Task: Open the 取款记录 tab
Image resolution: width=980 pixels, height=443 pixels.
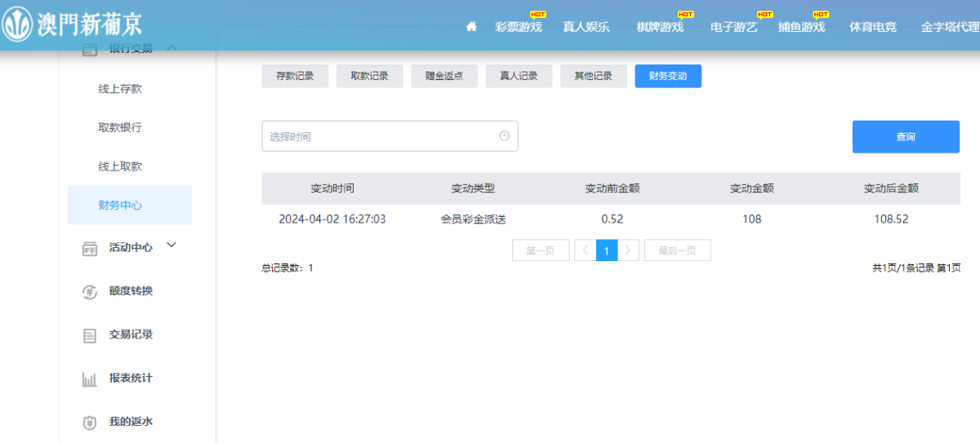Action: pos(369,76)
